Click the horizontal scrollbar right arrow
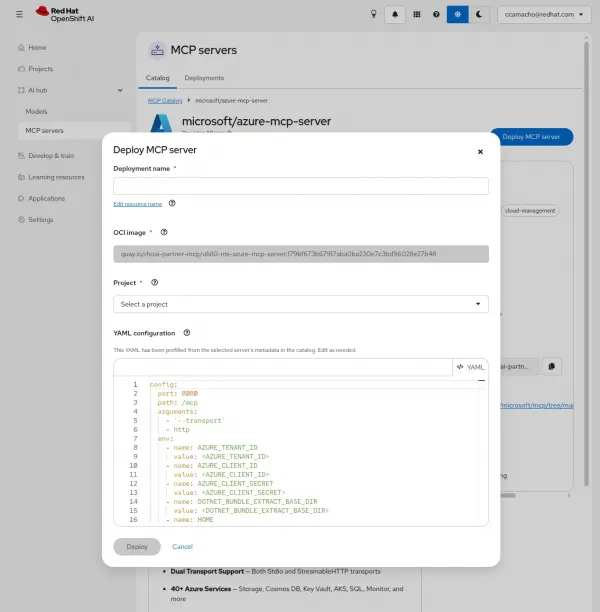Screen dimensions: 600x612 [569, 496]
